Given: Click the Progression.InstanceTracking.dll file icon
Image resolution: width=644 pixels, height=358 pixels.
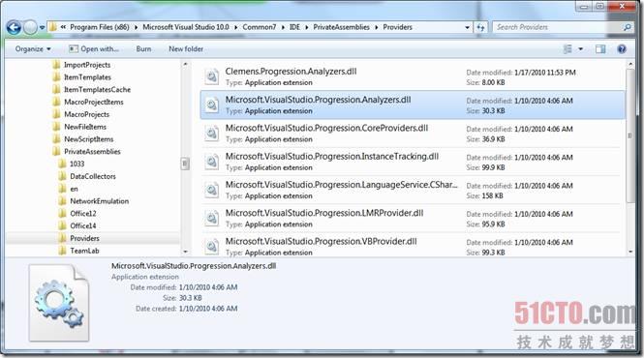Looking at the screenshot, I should pyautogui.click(x=212, y=162).
